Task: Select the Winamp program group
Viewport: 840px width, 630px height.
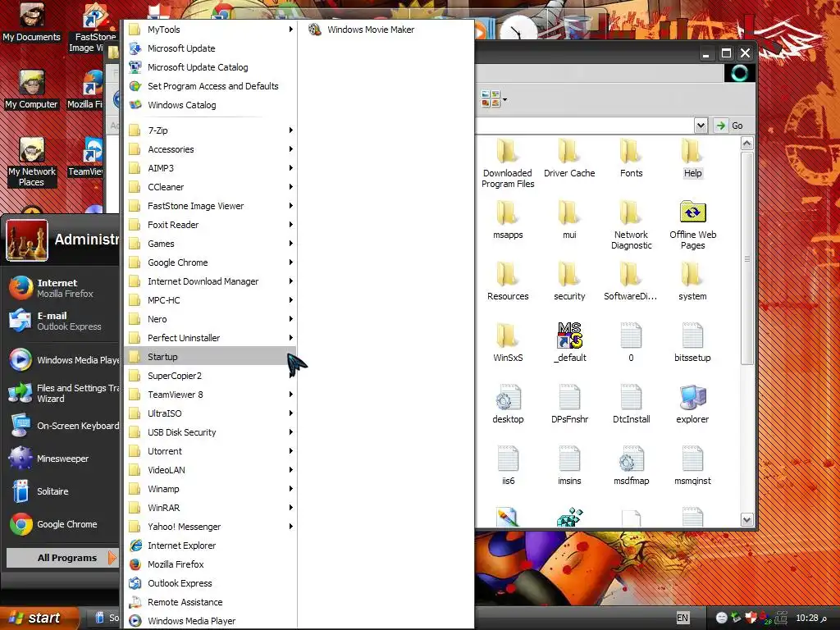Action: pos(211,489)
